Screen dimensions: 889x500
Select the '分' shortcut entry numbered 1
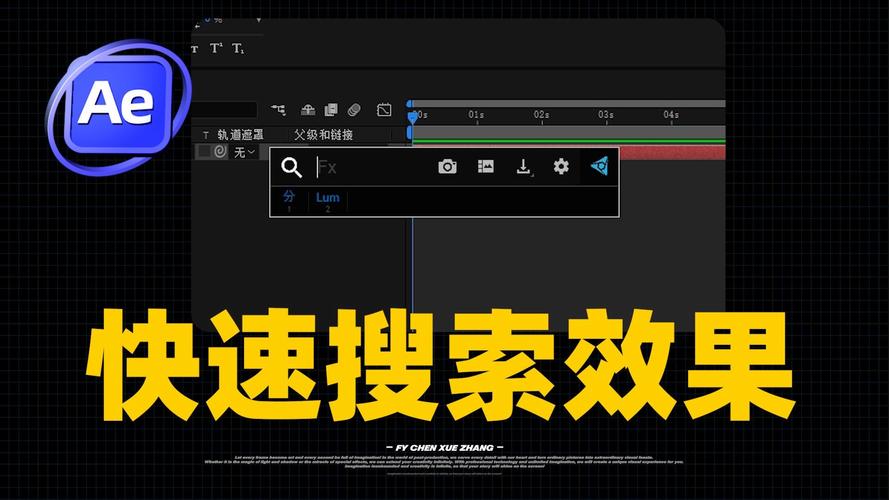tap(289, 201)
